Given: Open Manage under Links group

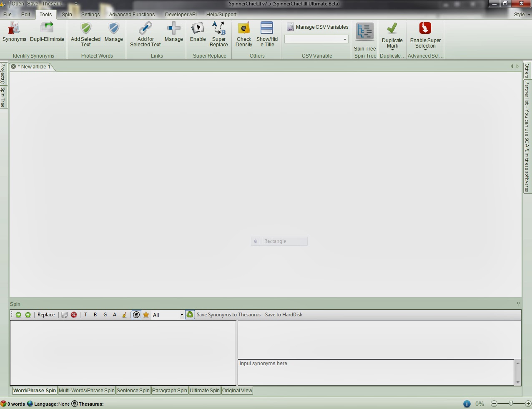Looking at the screenshot, I should tap(173, 32).
